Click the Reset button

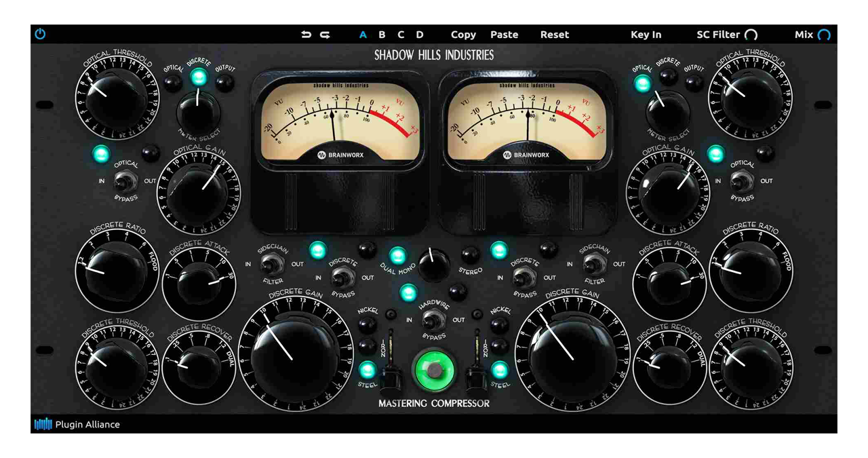point(555,35)
